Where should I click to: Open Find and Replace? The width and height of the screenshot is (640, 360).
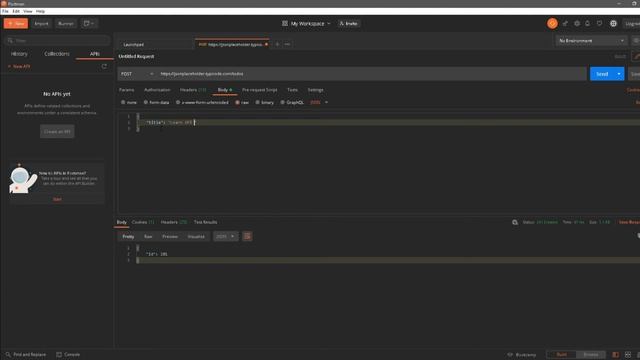(26, 355)
